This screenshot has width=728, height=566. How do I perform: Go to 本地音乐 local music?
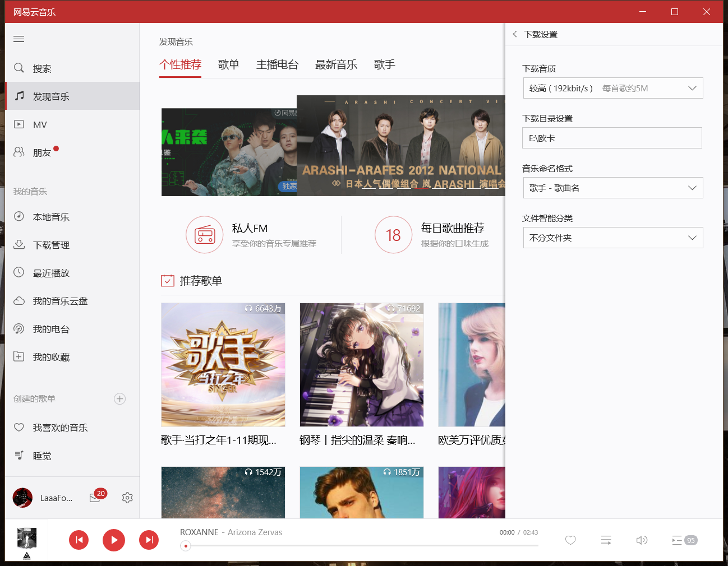72,217
